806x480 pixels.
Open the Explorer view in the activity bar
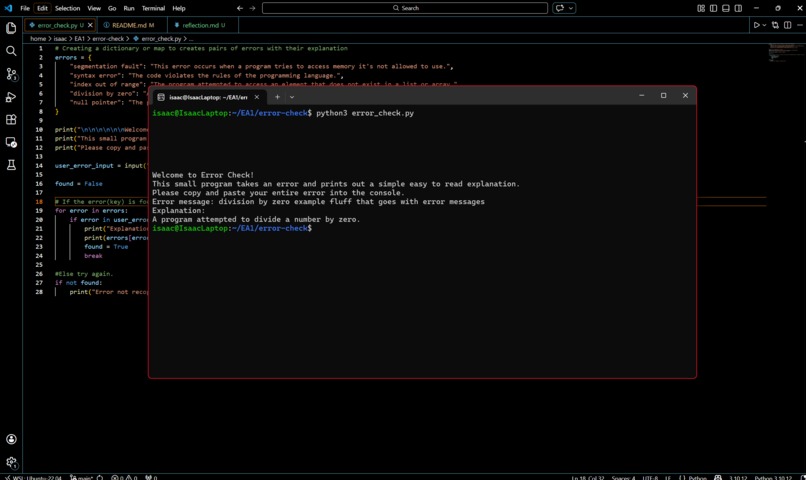pyautogui.click(x=11, y=28)
